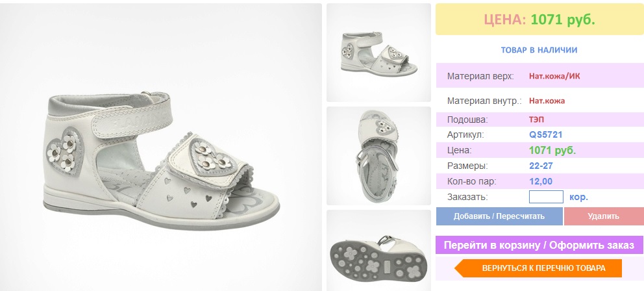This screenshot has height=291, width=644.
Task: Show the sole view thumbnail
Action: click(x=378, y=250)
